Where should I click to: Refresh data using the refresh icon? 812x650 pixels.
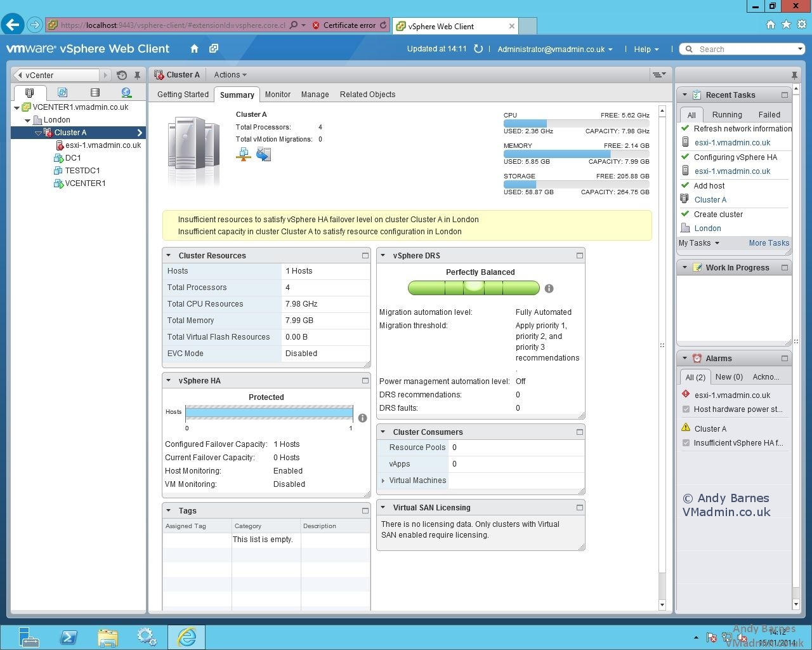point(478,49)
